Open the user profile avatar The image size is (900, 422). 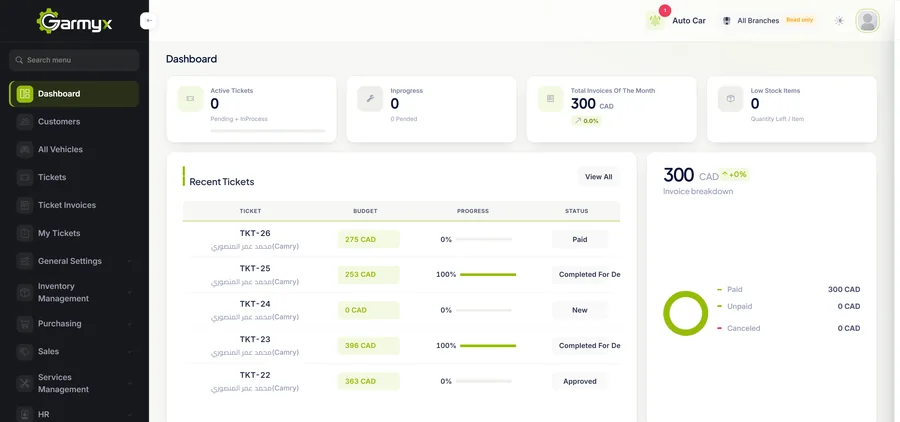click(x=867, y=21)
